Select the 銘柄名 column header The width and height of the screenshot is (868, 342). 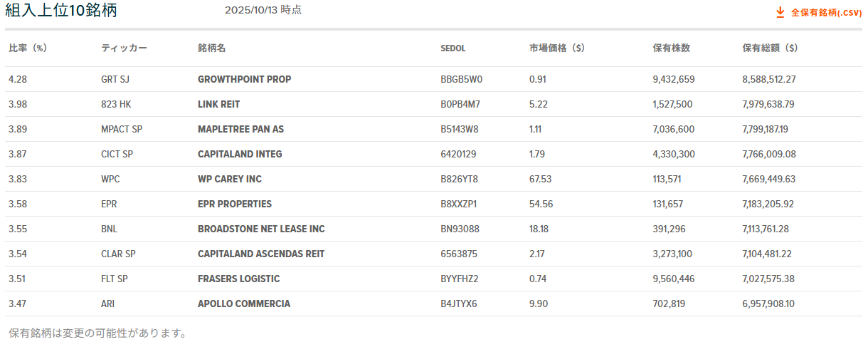click(211, 48)
